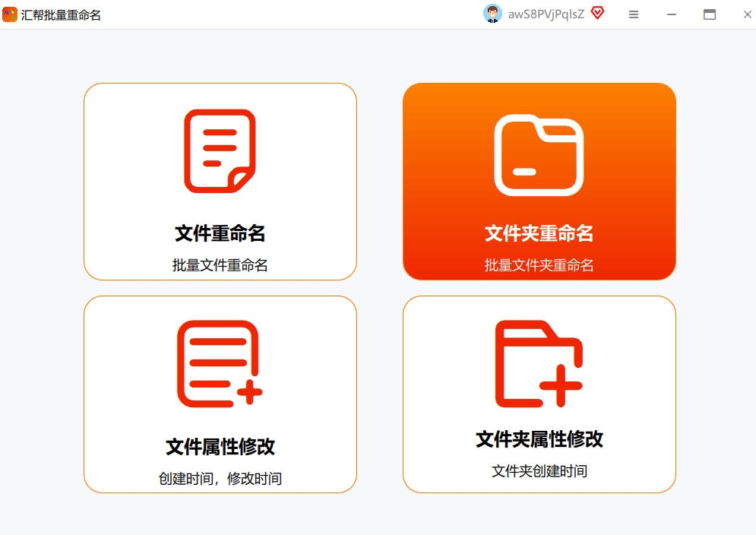Click the red document icon for file renaming

[220, 151]
